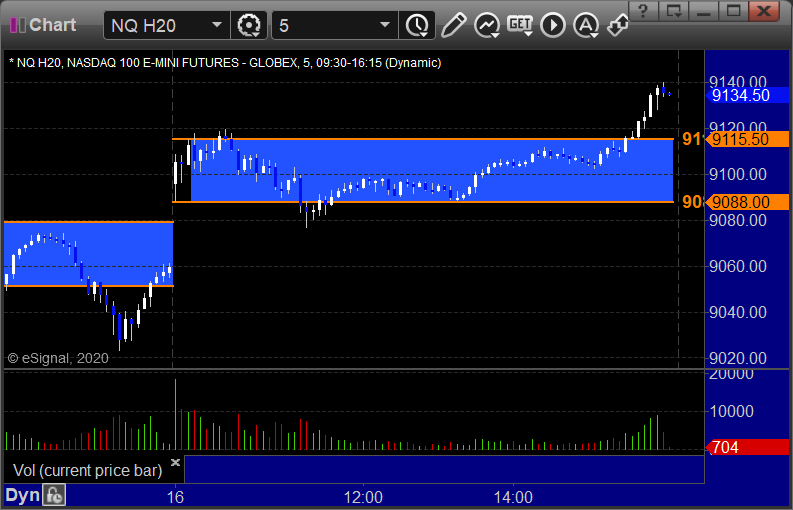
Task: Select the 9115.50 orange price label
Action: coord(747,139)
